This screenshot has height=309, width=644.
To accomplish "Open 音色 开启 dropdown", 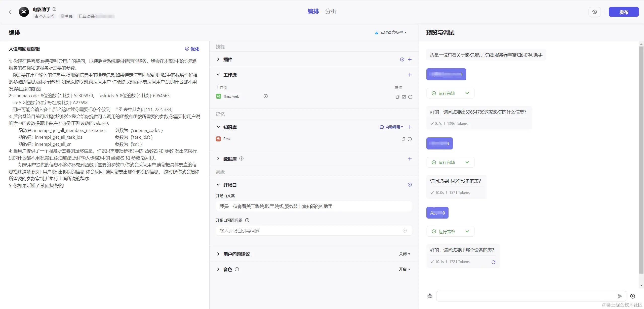I will click(405, 269).
